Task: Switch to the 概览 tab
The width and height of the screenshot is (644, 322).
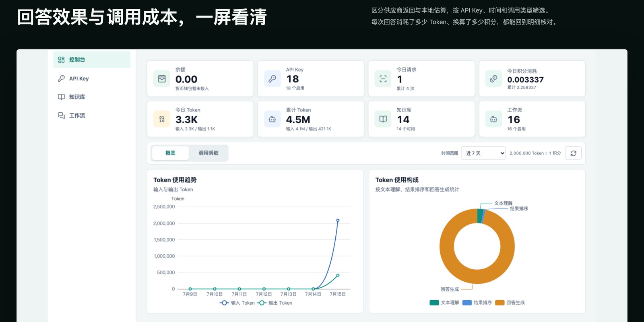Action: point(170,153)
